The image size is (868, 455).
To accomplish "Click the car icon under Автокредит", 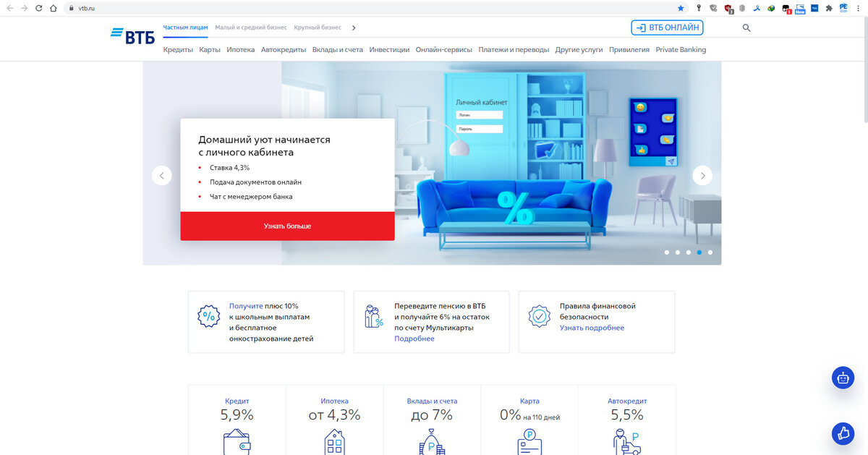I will tap(627, 442).
